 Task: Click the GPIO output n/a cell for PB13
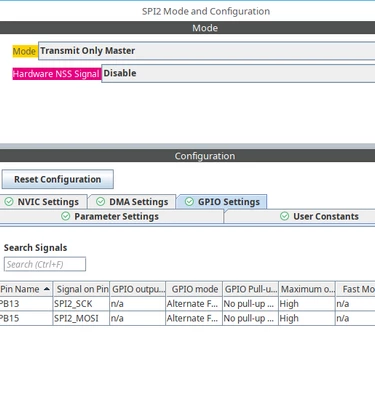138,304
